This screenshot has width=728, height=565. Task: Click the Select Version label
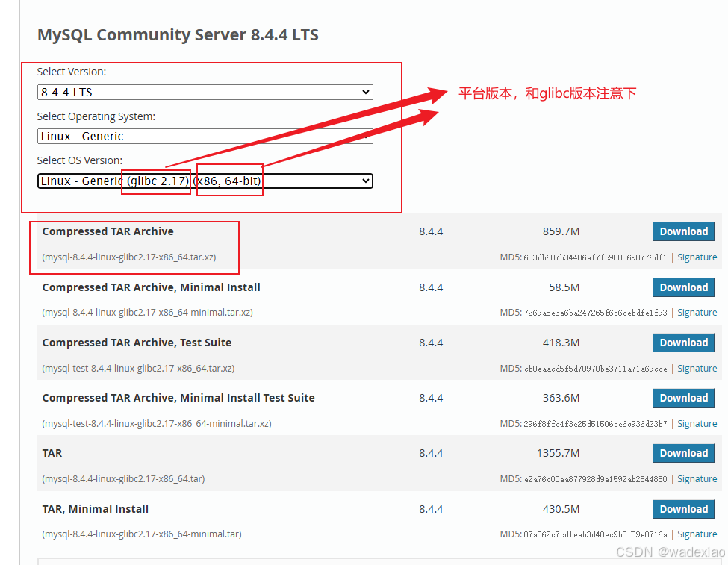tap(72, 72)
